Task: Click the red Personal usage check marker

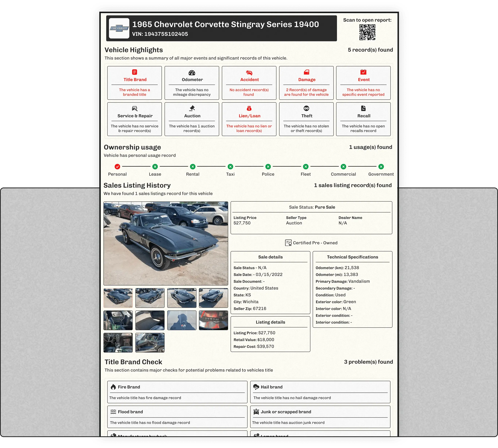Action: (x=118, y=167)
